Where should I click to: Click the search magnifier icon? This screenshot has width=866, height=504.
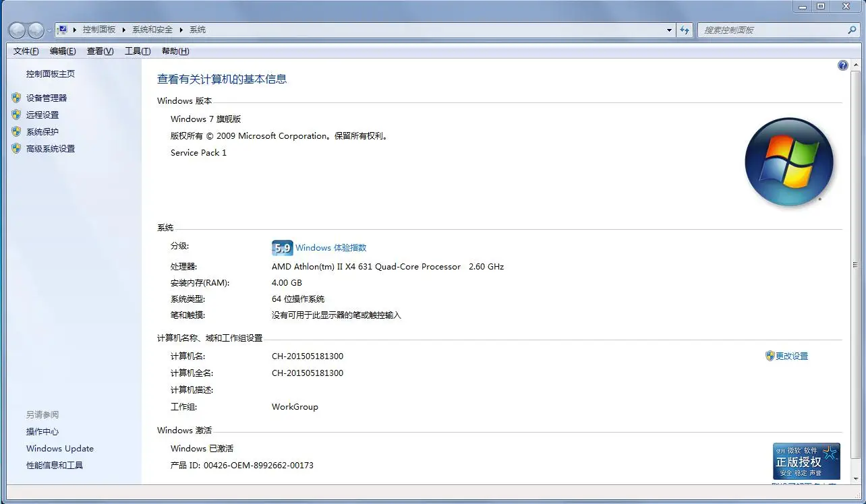[x=853, y=30]
